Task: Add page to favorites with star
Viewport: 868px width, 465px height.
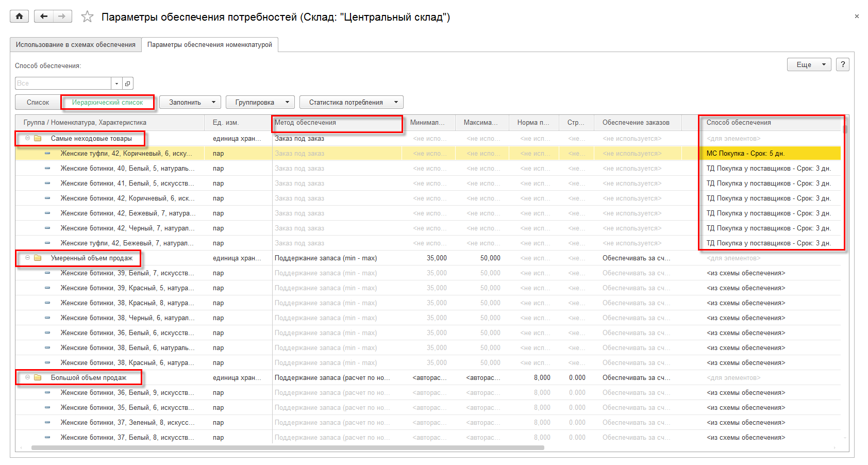Action: pos(87,17)
